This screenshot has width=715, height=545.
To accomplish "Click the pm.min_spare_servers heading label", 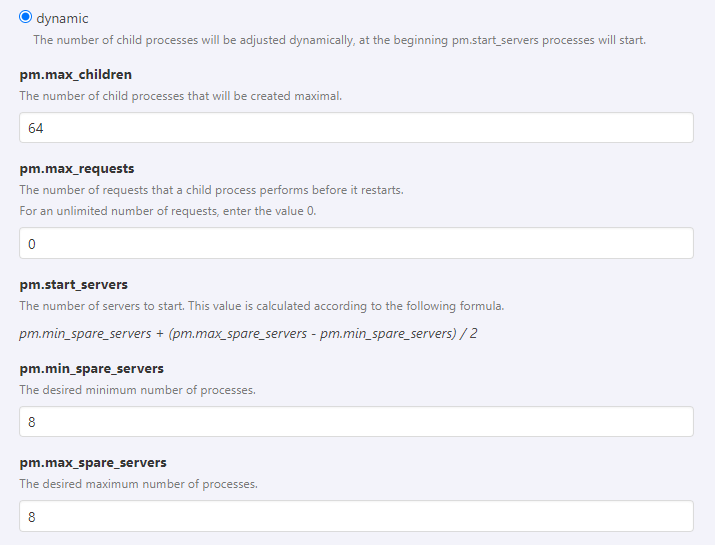I will point(92,368).
